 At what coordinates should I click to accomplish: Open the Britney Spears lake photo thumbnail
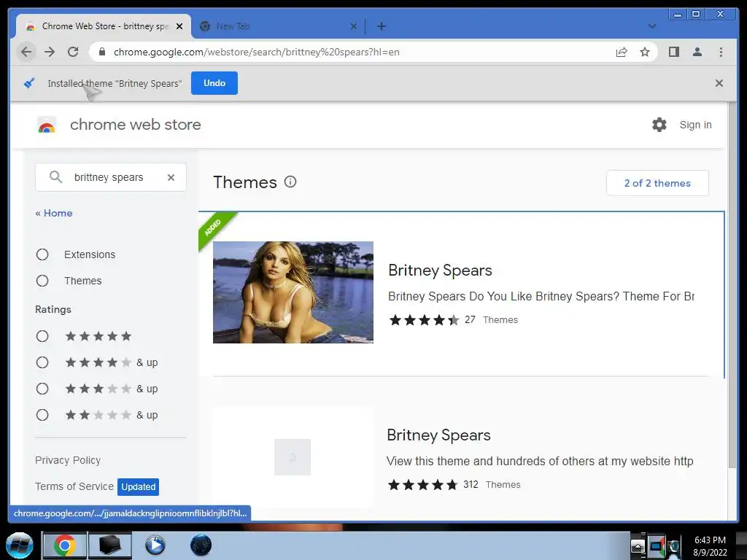293,292
